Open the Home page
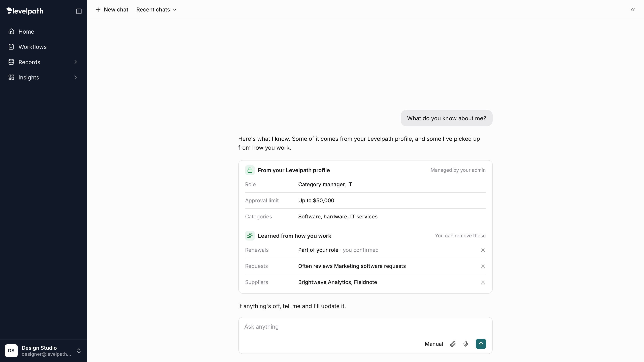Image resolution: width=644 pixels, height=362 pixels. (x=43, y=32)
